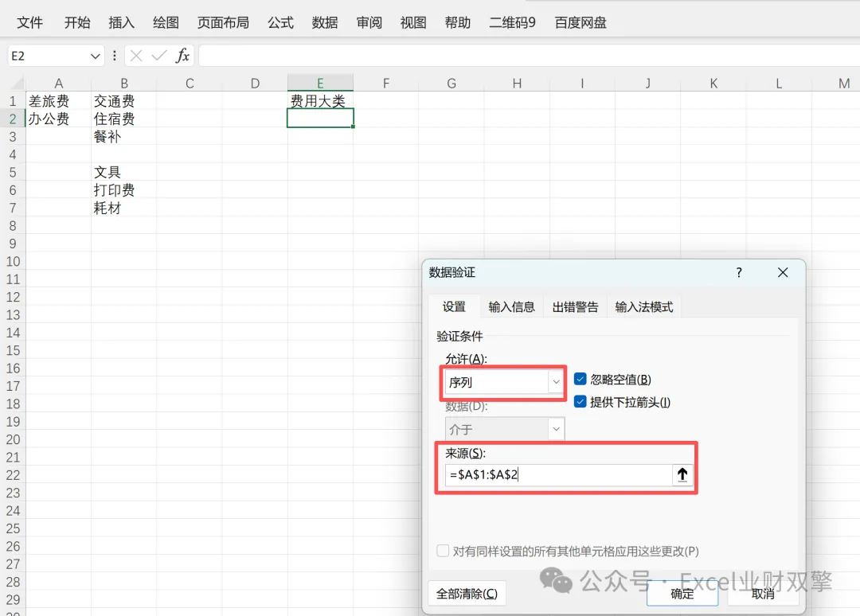860x616 pixels.
Task: Click the cancel entry X icon in formula bar
Action: [136, 56]
